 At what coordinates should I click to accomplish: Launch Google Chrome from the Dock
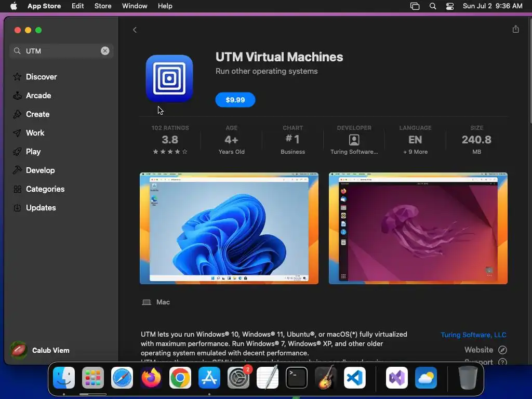coord(180,378)
